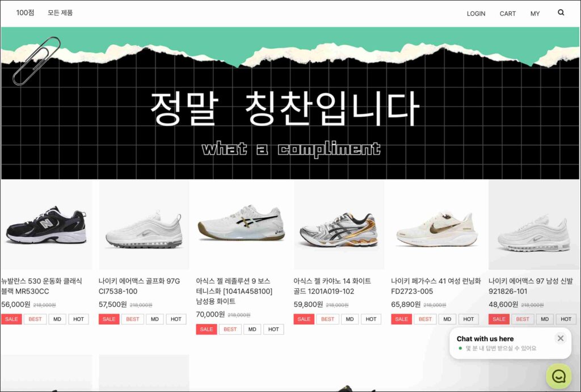View the Asics Gel Resolution 9 image
The image size is (581, 392).
[x=241, y=225]
